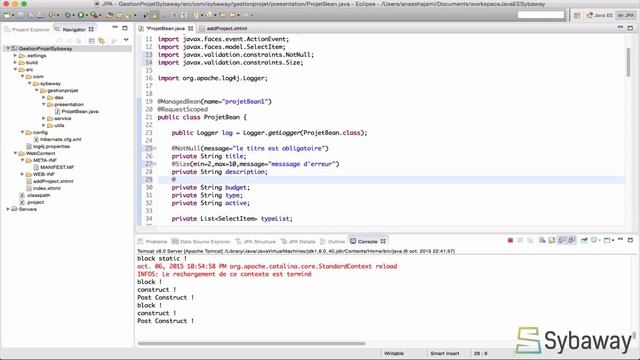Toggle Link with Editor in Navigator
Screen dimensions: 640x360
[102, 40]
